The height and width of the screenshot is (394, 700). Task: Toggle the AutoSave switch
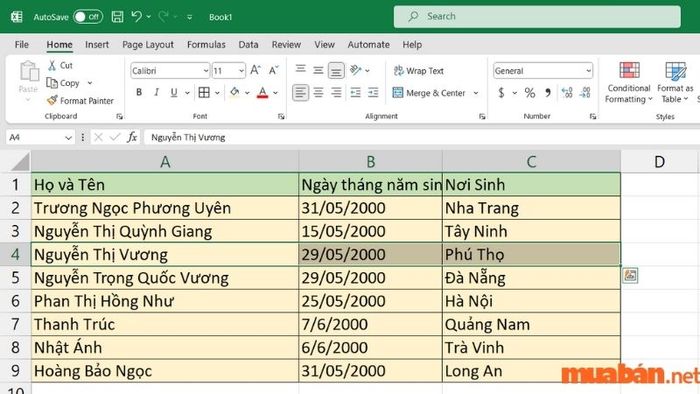88,17
